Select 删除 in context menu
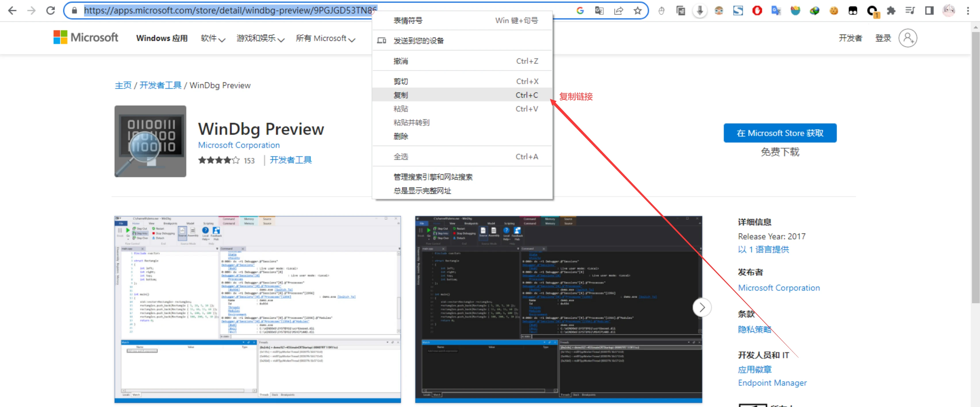980x407 pixels. [462, 136]
